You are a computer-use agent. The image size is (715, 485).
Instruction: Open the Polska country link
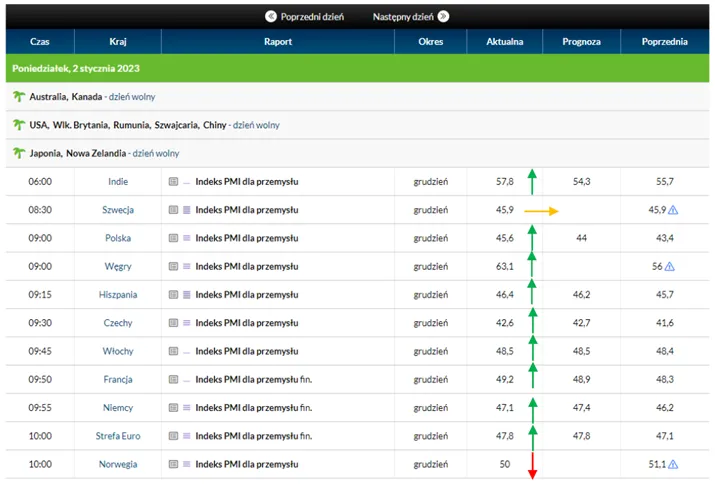[x=118, y=238]
